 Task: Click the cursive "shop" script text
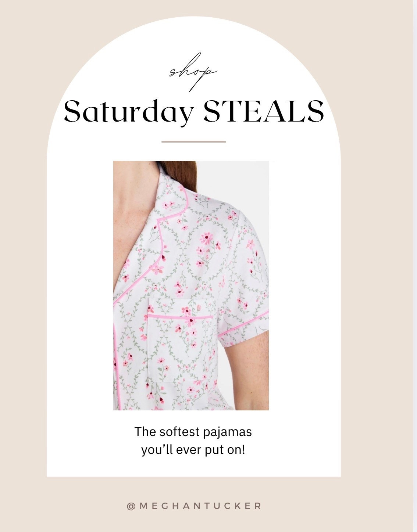click(x=193, y=72)
